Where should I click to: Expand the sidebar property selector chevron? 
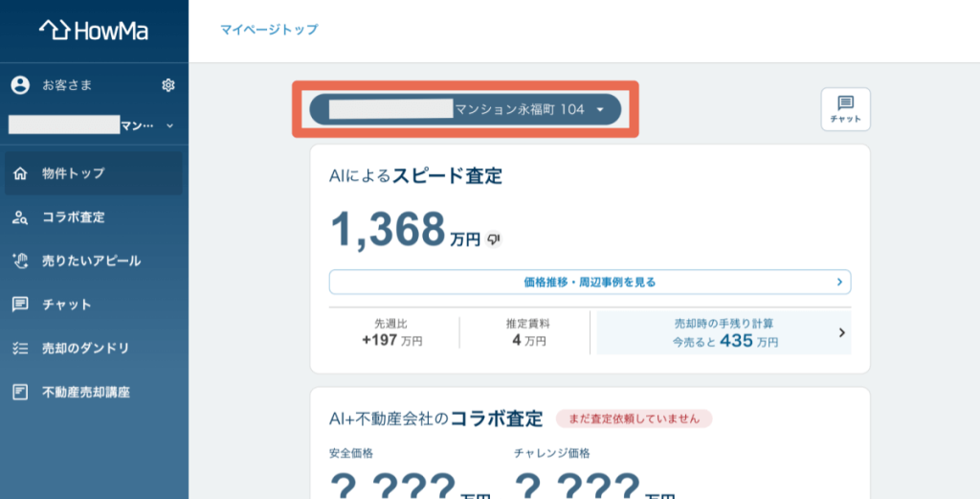pos(170,125)
